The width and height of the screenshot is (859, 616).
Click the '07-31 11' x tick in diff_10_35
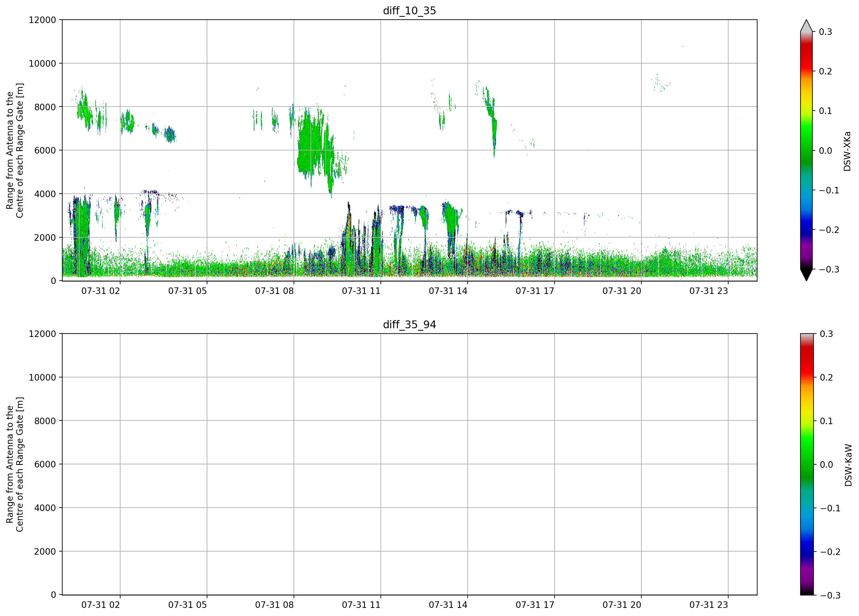(x=361, y=291)
